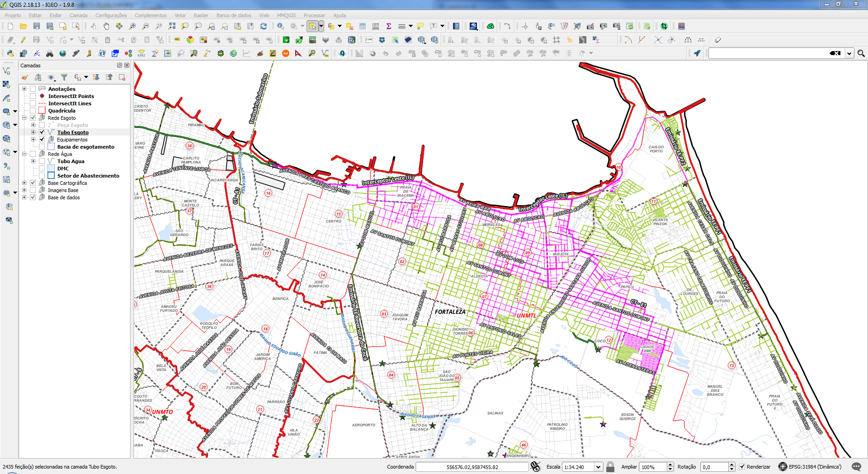
Task: Open the Statistical Summary sigma icon
Action: coord(389,26)
